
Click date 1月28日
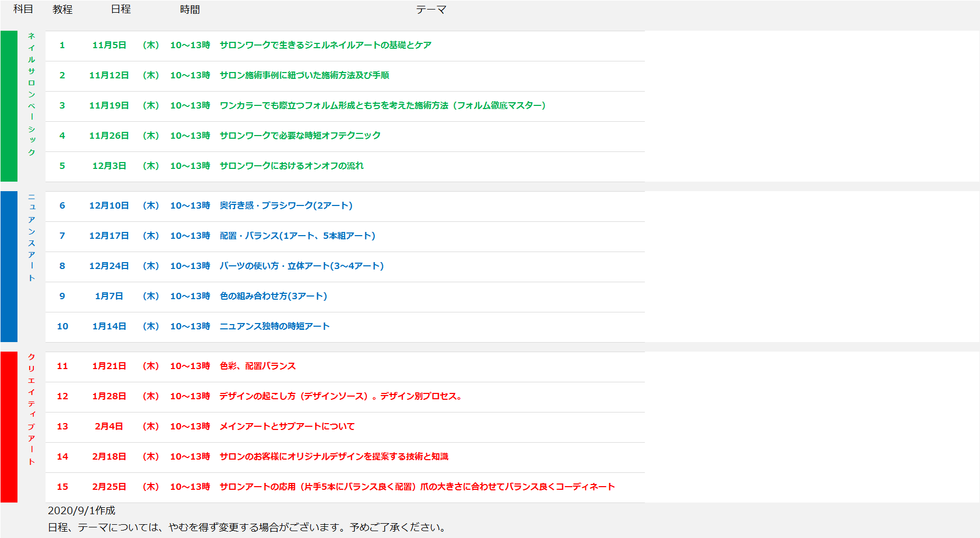tap(109, 396)
